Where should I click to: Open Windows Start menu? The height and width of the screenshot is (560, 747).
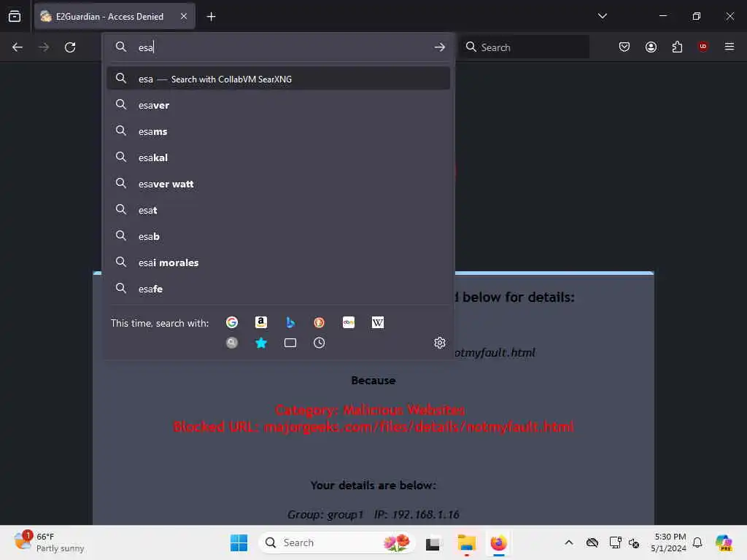click(239, 542)
